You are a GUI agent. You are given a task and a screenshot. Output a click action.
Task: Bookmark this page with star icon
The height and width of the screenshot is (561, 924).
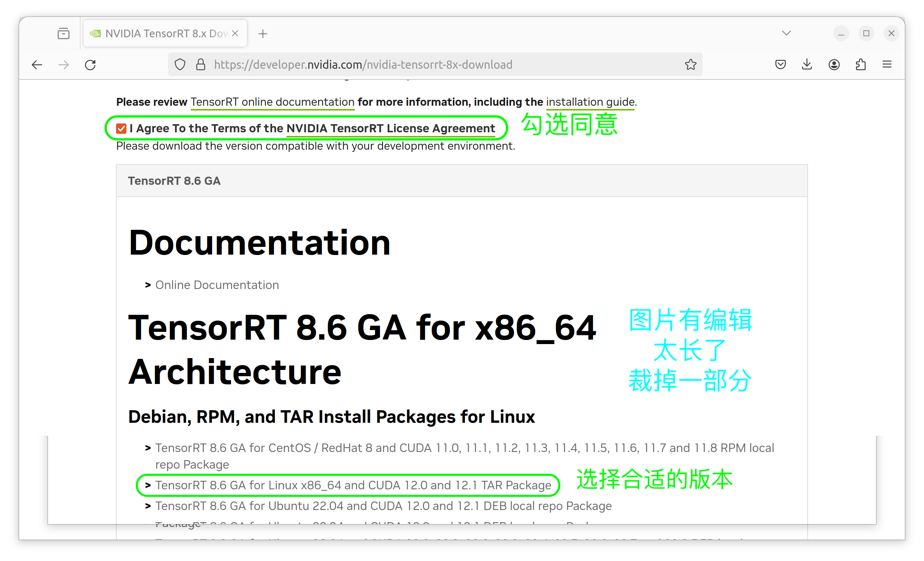(690, 65)
